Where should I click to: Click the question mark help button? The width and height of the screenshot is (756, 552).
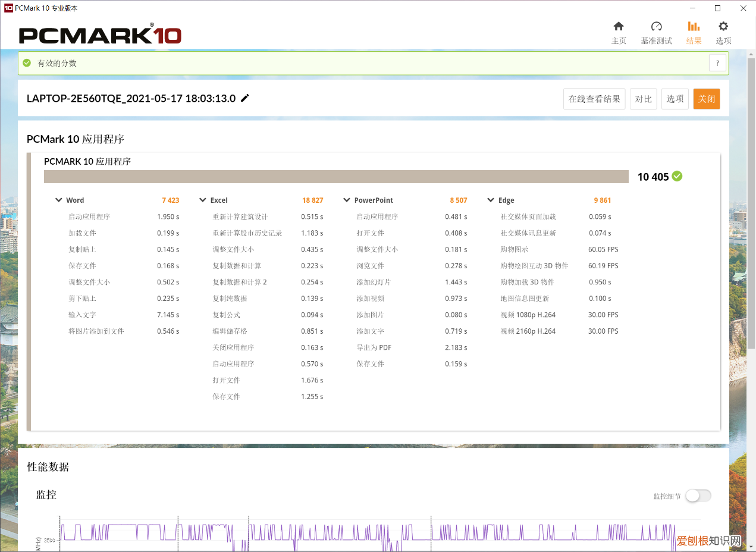tap(717, 63)
